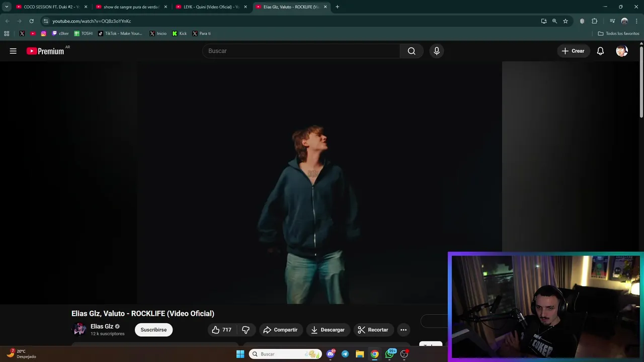Screen dimensions: 644x362
Task: Click the taskbar Buscar search box
Action: [286, 354]
